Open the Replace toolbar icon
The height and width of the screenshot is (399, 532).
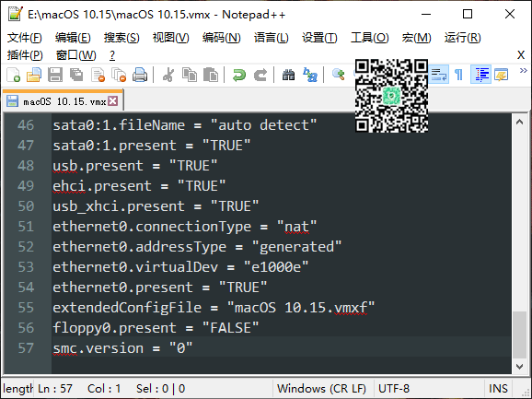point(310,75)
